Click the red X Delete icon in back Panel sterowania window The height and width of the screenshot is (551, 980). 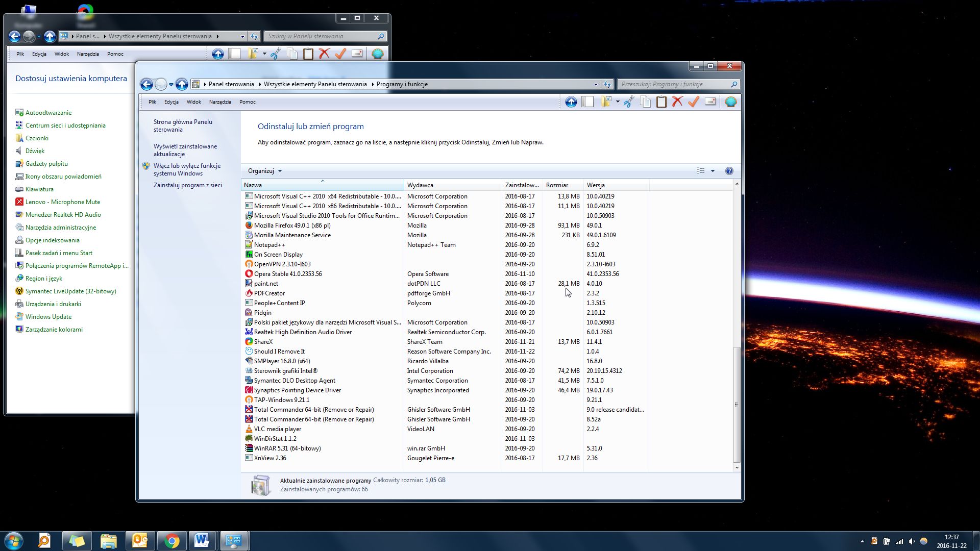pyautogui.click(x=324, y=54)
